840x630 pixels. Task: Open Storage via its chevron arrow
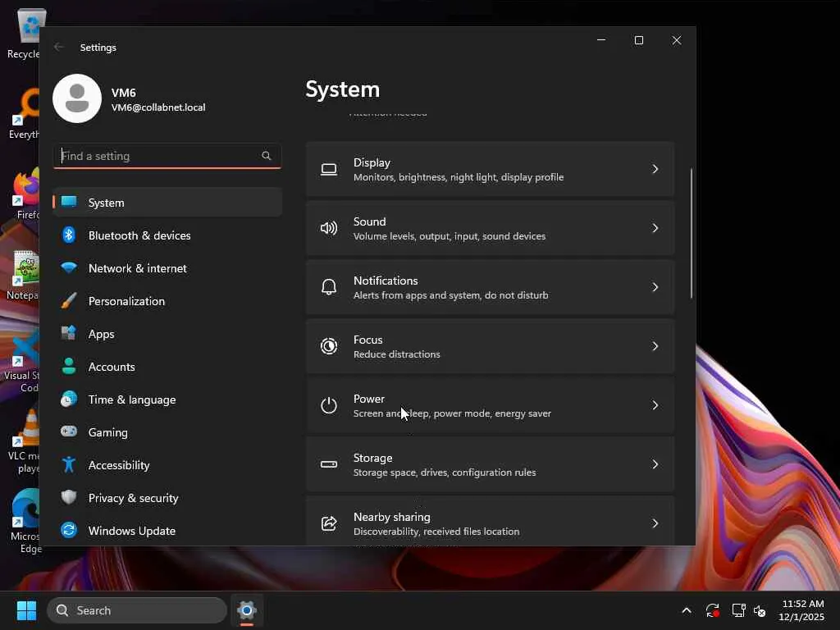pos(655,464)
